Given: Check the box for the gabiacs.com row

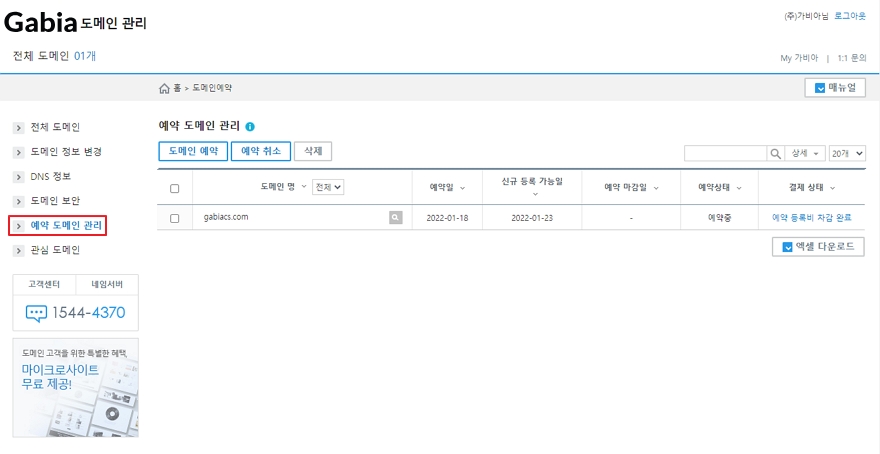Looking at the screenshot, I should click(174, 218).
